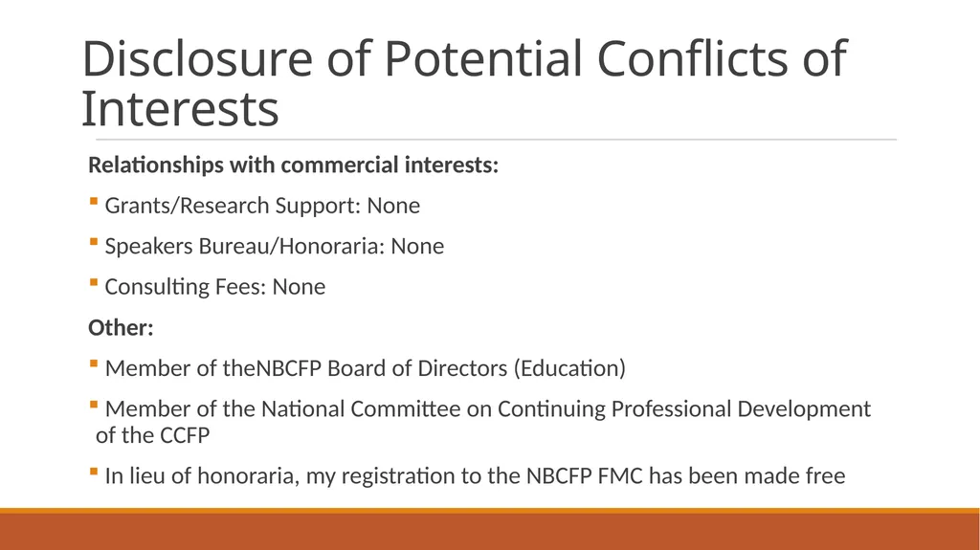The height and width of the screenshot is (550, 980).
Task: Click the orange bullet beside Consulting Fees
Action: [94, 282]
